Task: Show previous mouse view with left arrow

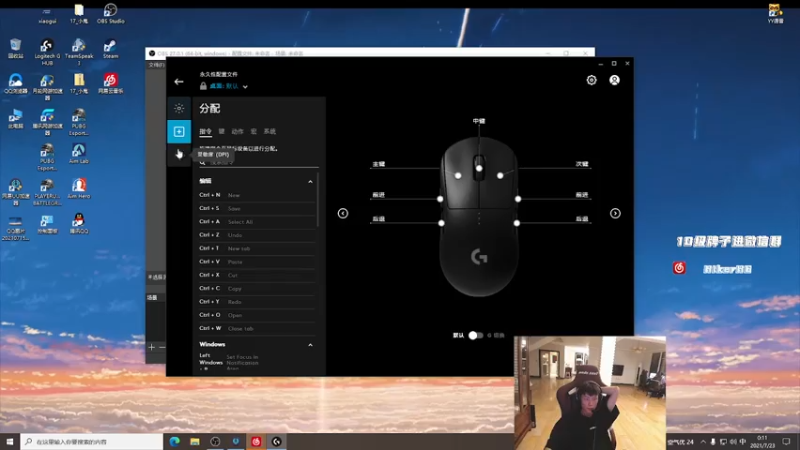Action: click(x=343, y=213)
